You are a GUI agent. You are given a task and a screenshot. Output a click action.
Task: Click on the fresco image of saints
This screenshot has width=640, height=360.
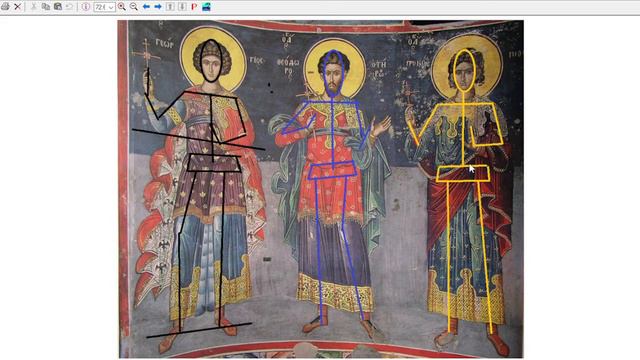tap(320, 189)
